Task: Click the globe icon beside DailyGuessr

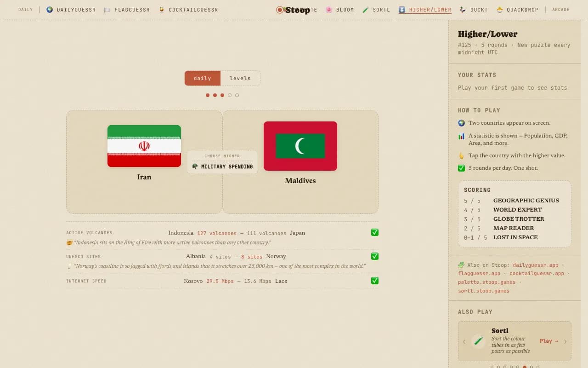Action: [x=50, y=10]
